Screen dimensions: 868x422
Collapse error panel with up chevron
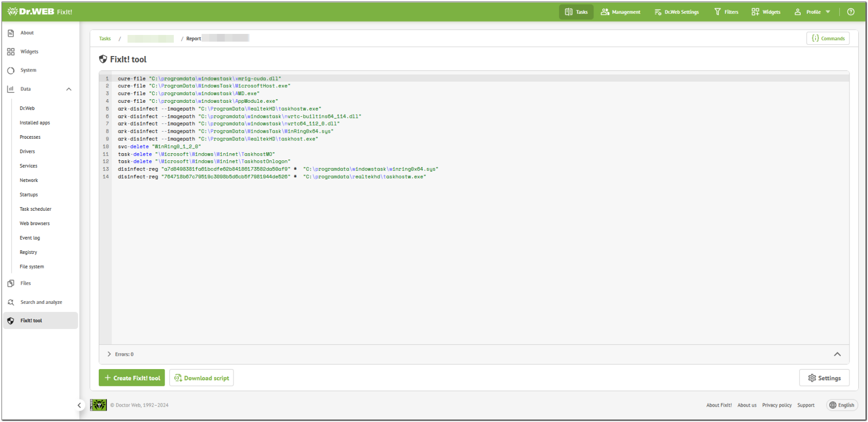coord(837,354)
